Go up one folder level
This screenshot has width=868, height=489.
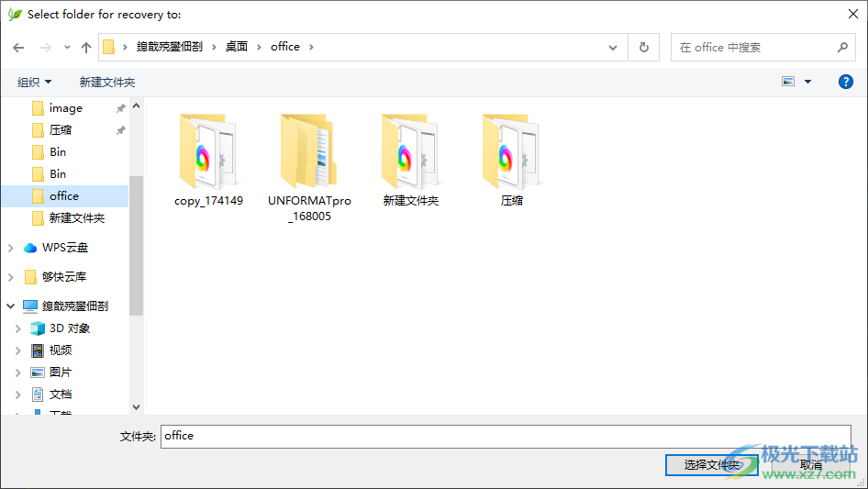pyautogui.click(x=86, y=48)
